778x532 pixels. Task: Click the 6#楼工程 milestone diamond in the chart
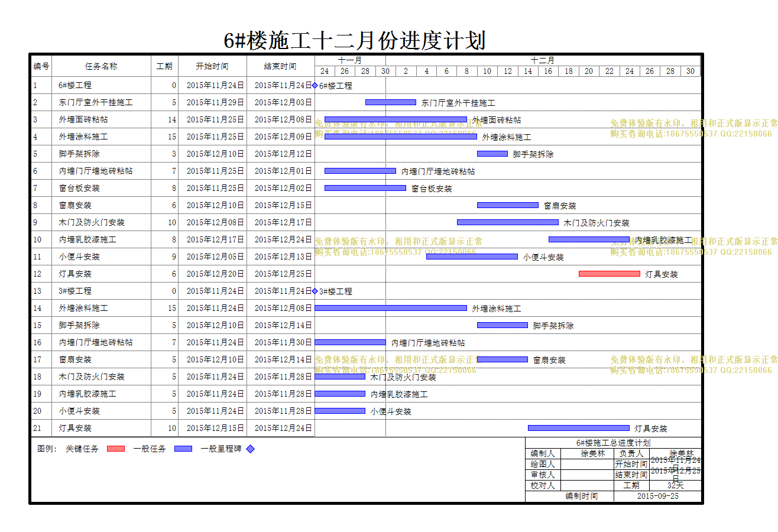[x=315, y=85]
